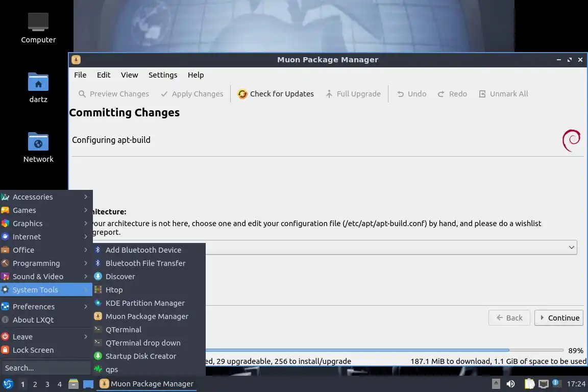The height and width of the screenshot is (392, 588).
Task: Switch to virtual desktop 2
Action: [35, 384]
